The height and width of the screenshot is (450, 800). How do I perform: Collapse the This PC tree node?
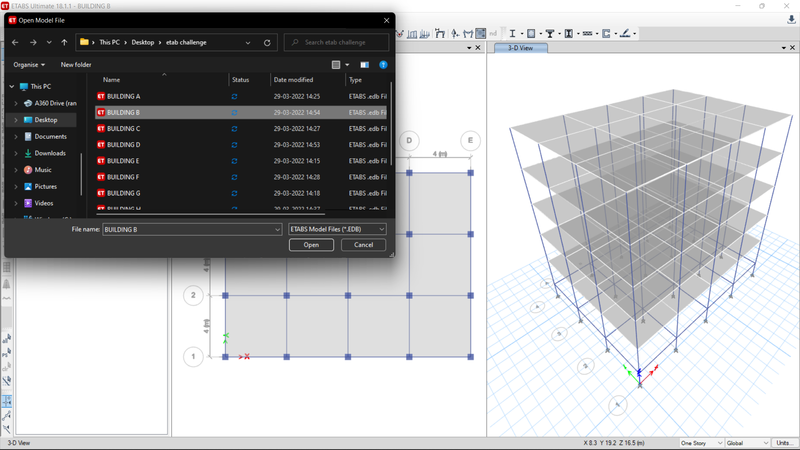(12, 87)
